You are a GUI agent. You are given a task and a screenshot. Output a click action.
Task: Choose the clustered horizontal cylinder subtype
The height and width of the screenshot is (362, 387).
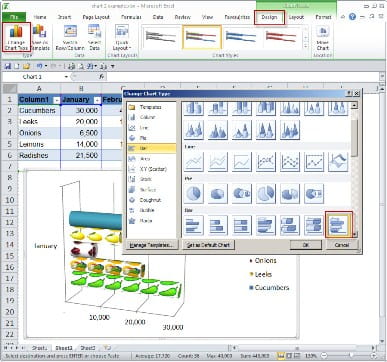(338, 225)
